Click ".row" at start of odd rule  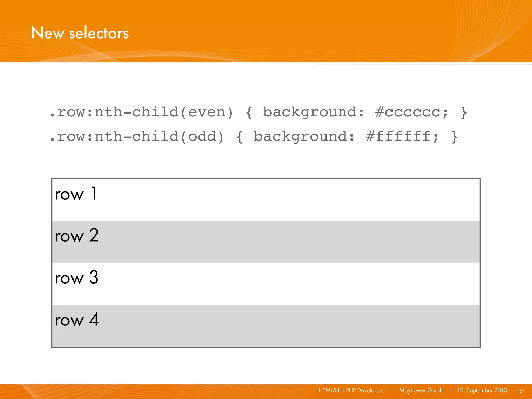68,137
